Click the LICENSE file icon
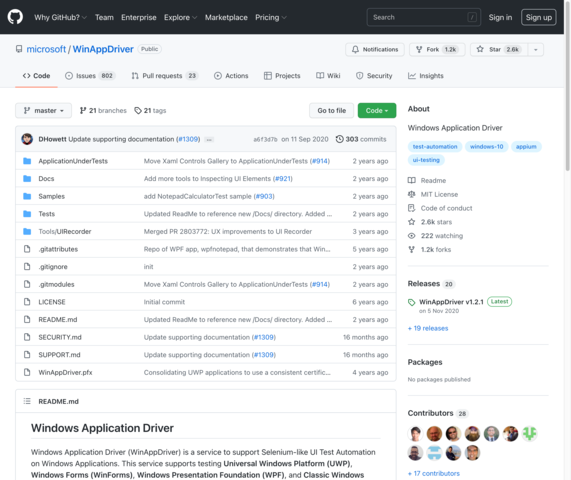571x480 pixels. [x=27, y=302]
